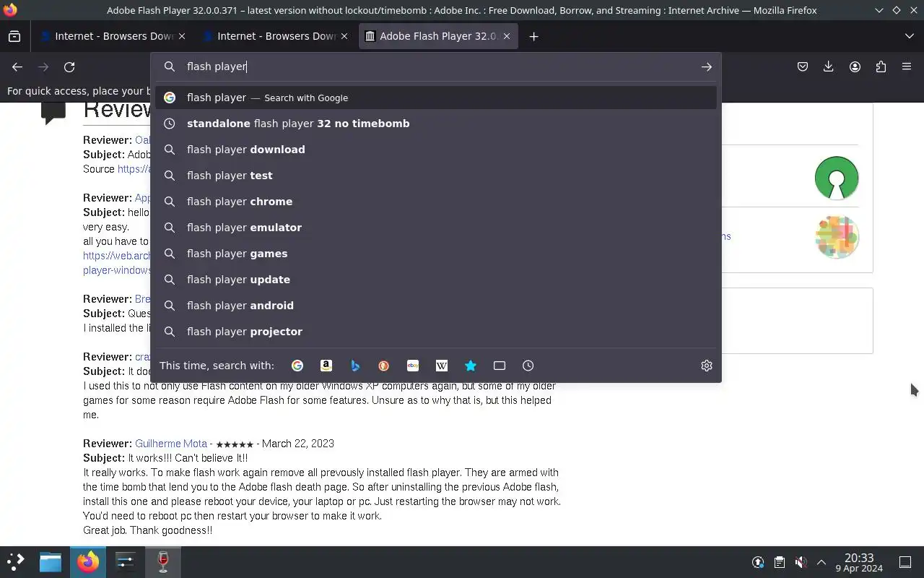Search with Google engine icon
Screen dimensions: 924x578
click(x=297, y=366)
